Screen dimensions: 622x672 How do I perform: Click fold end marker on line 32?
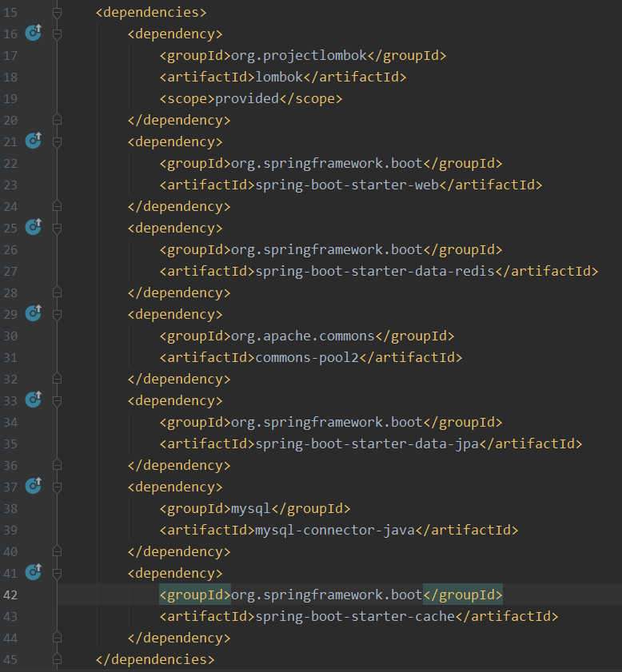[57, 379]
